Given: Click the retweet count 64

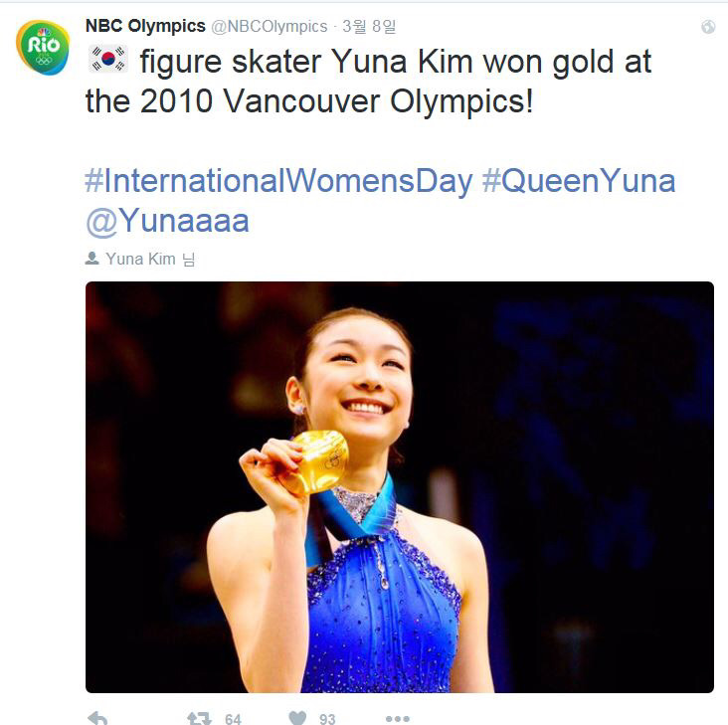Looking at the screenshot, I should click(233, 718).
